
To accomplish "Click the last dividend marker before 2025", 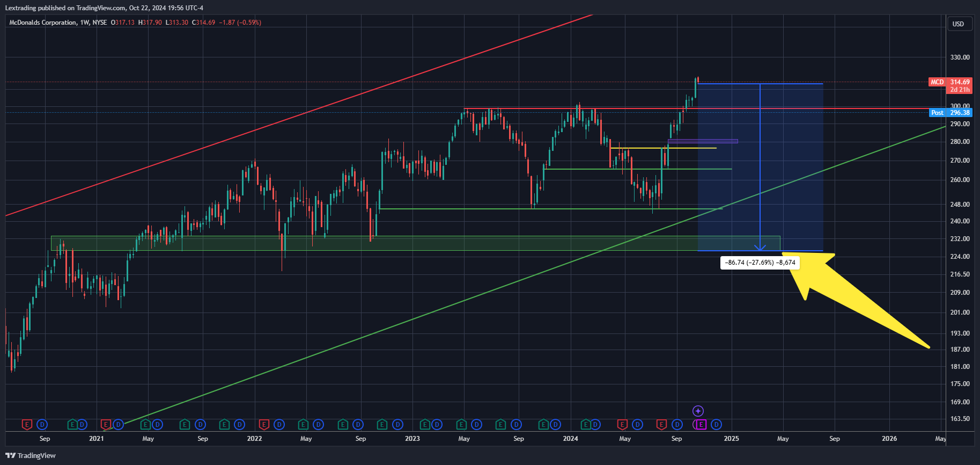I will tap(716, 425).
